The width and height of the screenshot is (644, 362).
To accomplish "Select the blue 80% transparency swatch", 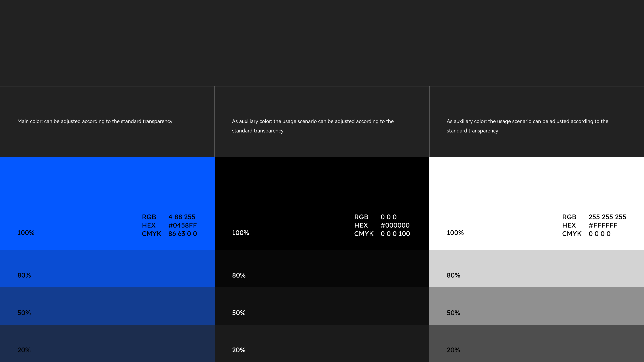I will tap(107, 269).
